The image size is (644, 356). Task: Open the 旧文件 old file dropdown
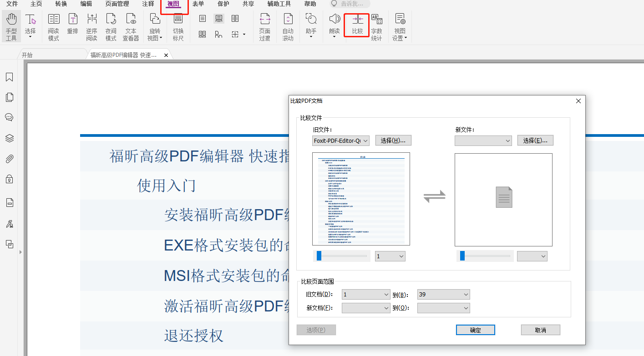pos(340,140)
